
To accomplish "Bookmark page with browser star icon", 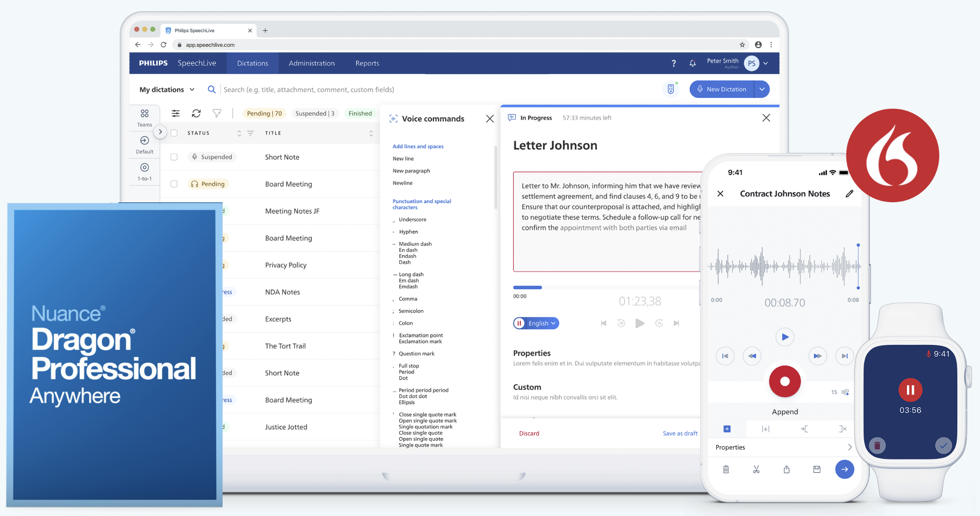I will pos(742,44).
